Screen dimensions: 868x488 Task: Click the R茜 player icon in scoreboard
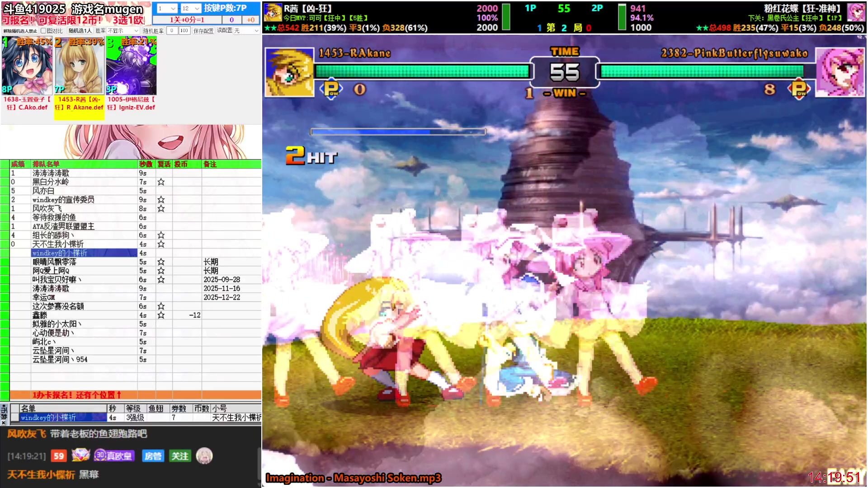(273, 12)
